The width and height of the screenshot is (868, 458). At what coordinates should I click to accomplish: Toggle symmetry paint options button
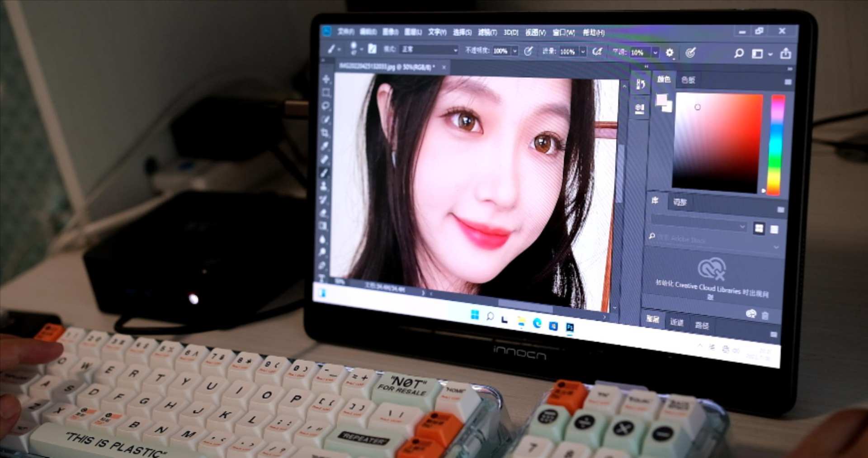point(690,53)
